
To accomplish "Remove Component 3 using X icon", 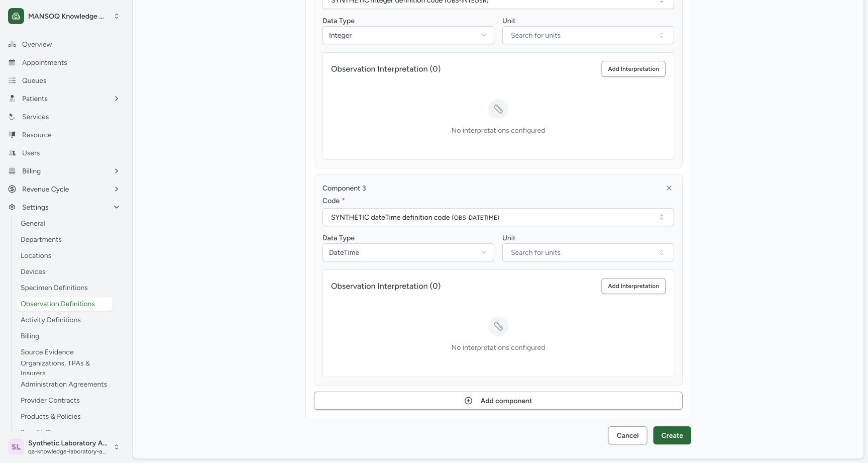I will (669, 188).
